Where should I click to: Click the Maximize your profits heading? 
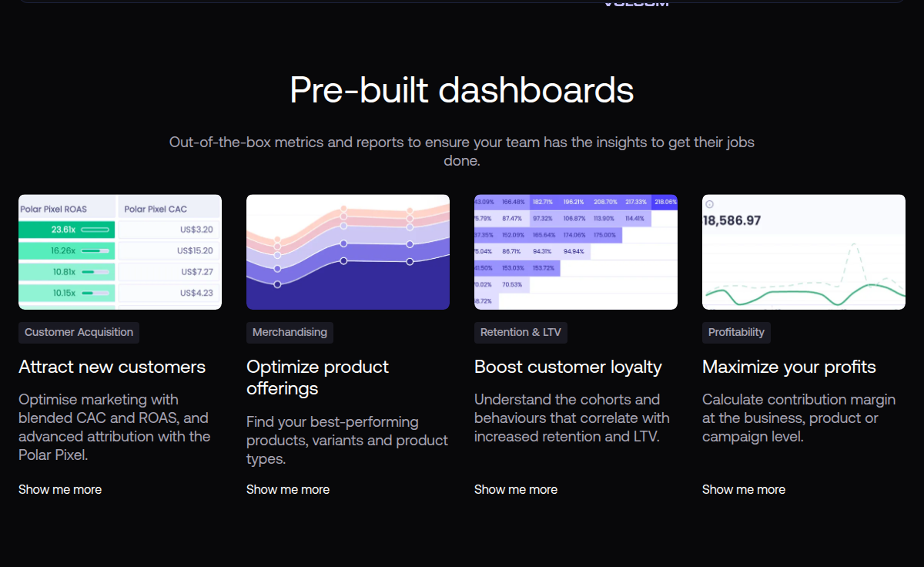point(789,367)
